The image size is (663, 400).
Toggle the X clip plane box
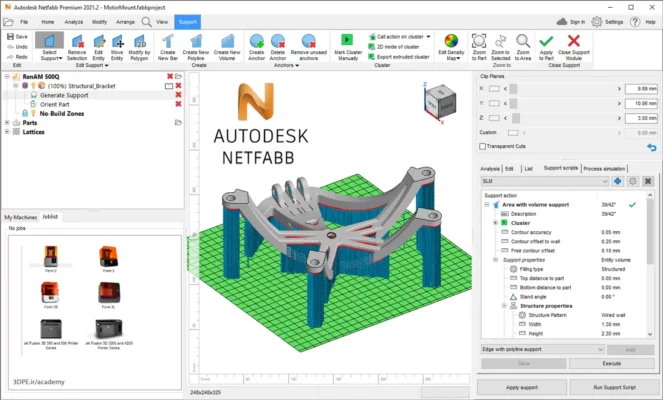[x=494, y=89]
